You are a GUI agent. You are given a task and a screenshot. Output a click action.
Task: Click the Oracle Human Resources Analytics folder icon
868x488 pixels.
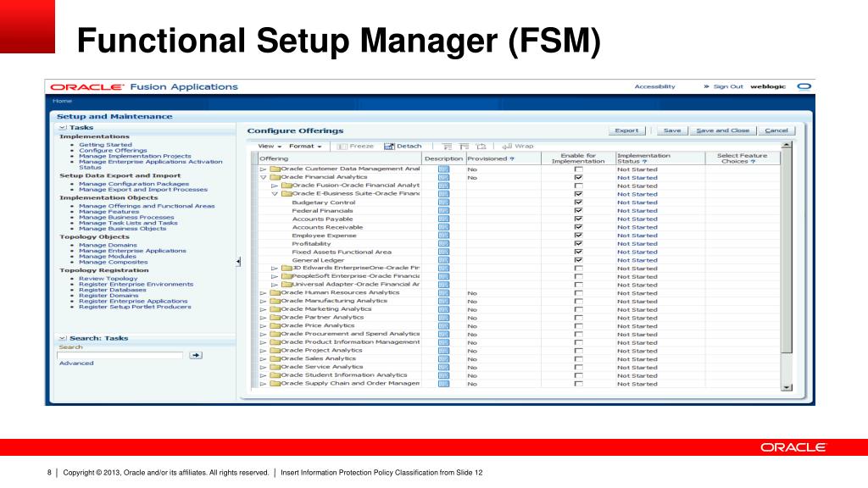pyautogui.click(x=275, y=292)
